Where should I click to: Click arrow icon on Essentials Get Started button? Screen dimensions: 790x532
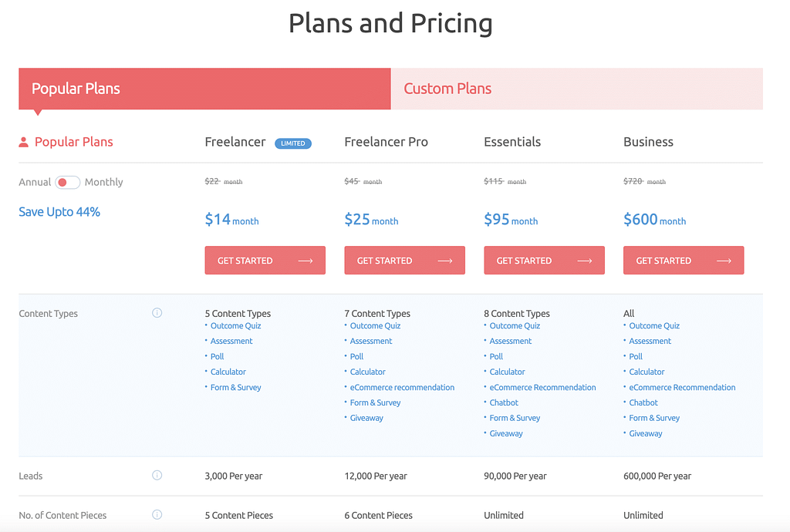(x=585, y=261)
